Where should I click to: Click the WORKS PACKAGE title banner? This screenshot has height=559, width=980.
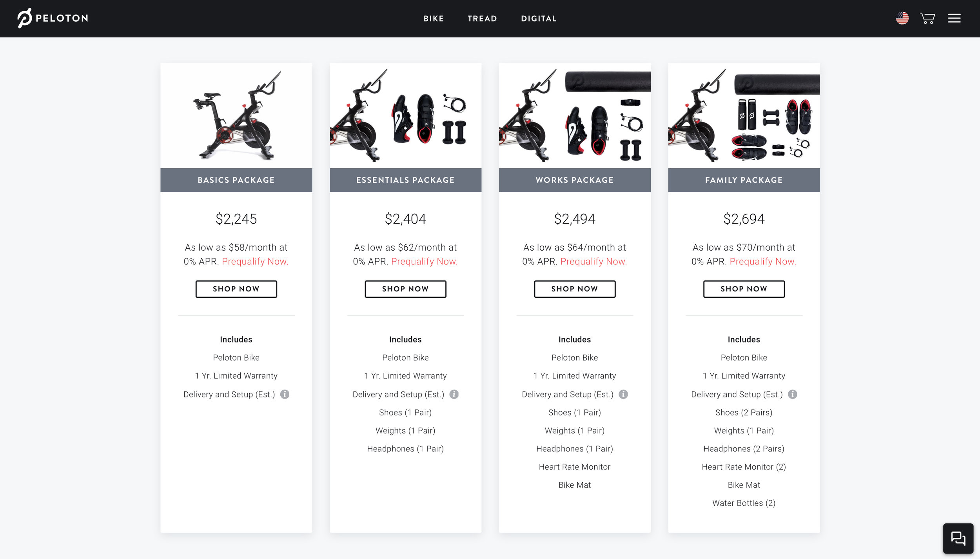point(575,180)
